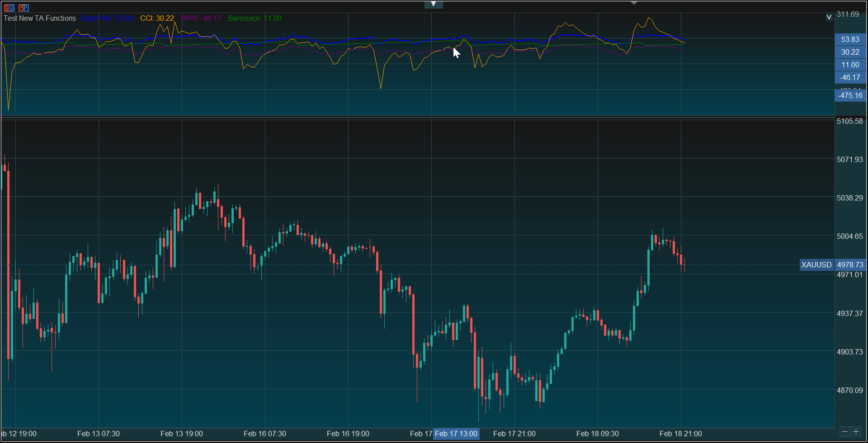Collapse indicator pane using the V button
The image size is (868, 443).
point(829,17)
